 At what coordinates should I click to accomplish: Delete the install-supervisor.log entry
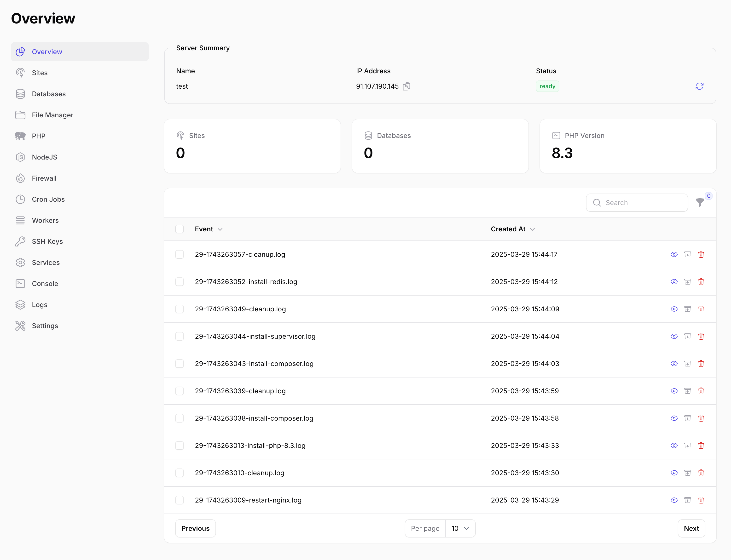click(x=701, y=336)
